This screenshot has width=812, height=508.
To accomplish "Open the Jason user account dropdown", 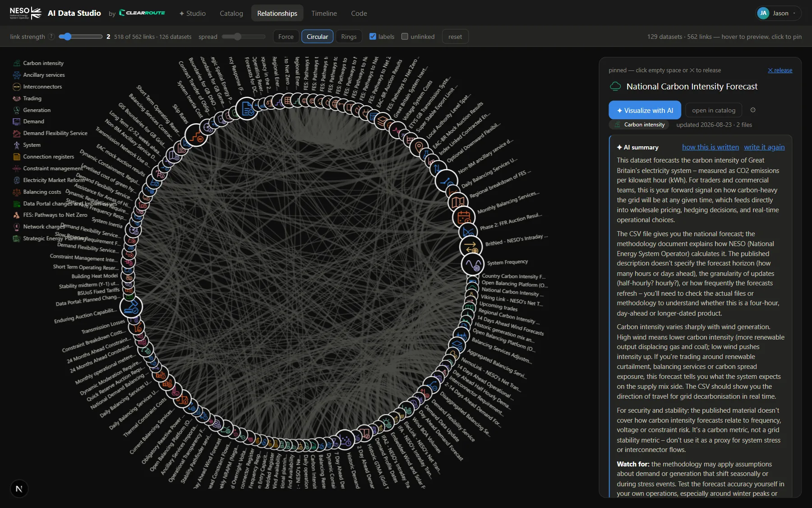I will (779, 13).
